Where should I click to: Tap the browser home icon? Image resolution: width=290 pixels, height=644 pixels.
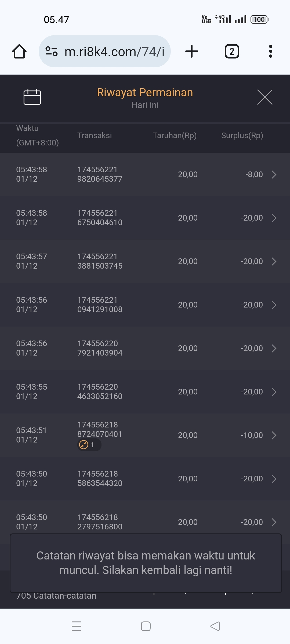pos(19,51)
